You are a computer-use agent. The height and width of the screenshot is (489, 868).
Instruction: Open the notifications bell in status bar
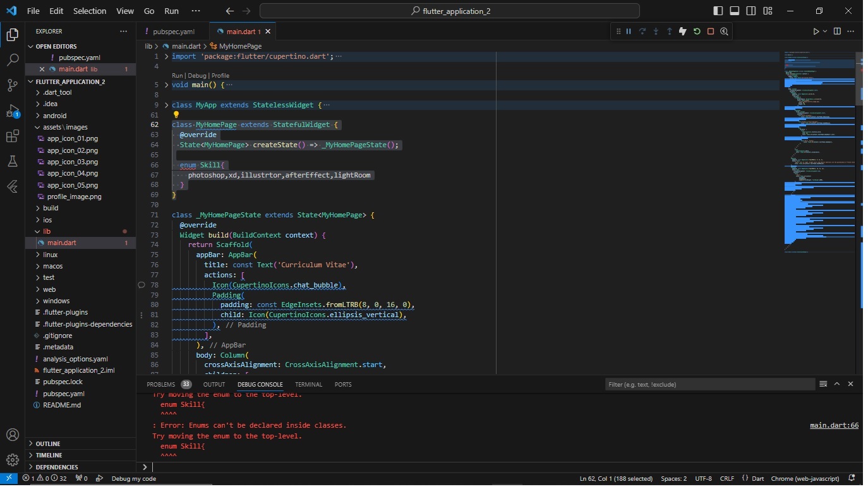coord(852,478)
